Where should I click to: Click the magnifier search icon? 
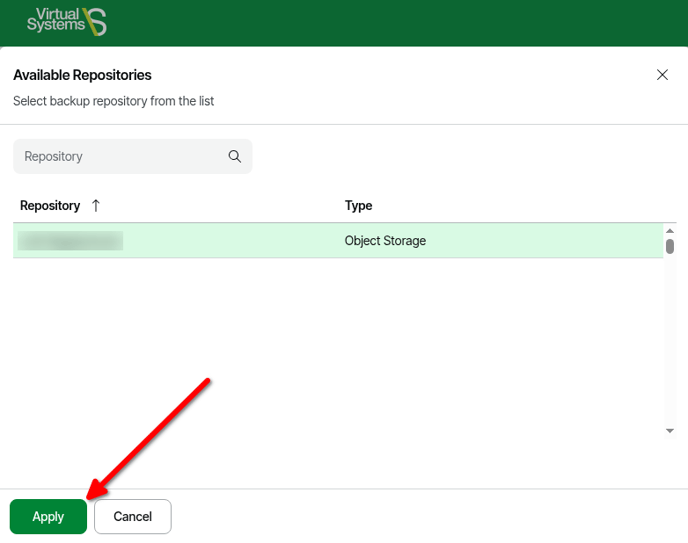235,156
